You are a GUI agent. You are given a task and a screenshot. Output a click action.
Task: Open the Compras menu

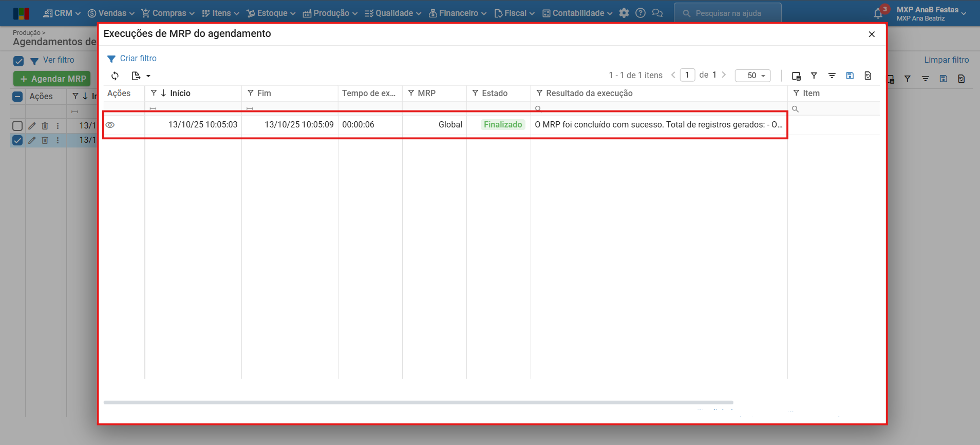coord(168,13)
